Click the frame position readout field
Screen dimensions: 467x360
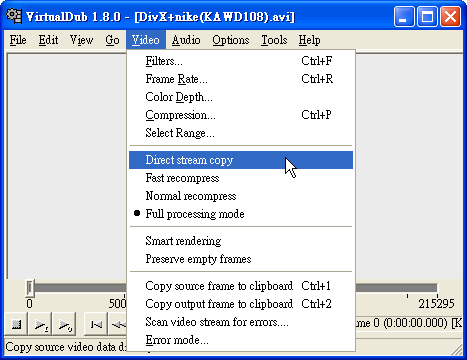click(x=409, y=323)
